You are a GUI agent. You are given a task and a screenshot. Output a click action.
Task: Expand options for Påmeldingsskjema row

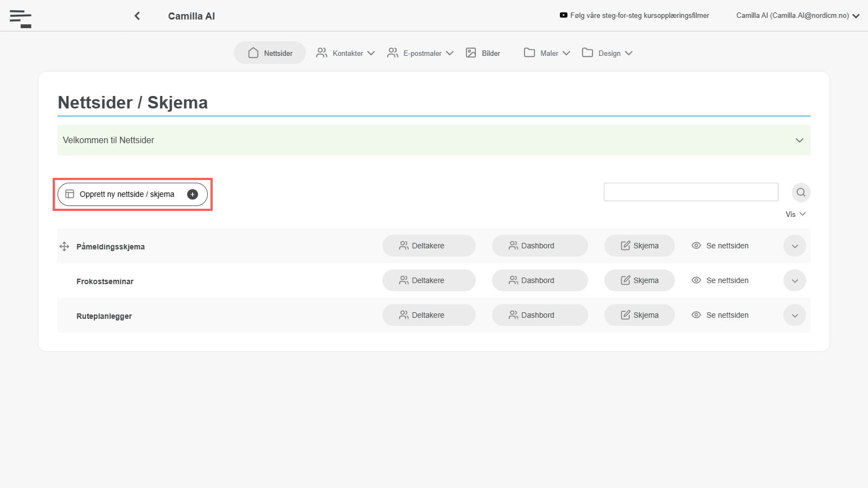[x=795, y=246]
